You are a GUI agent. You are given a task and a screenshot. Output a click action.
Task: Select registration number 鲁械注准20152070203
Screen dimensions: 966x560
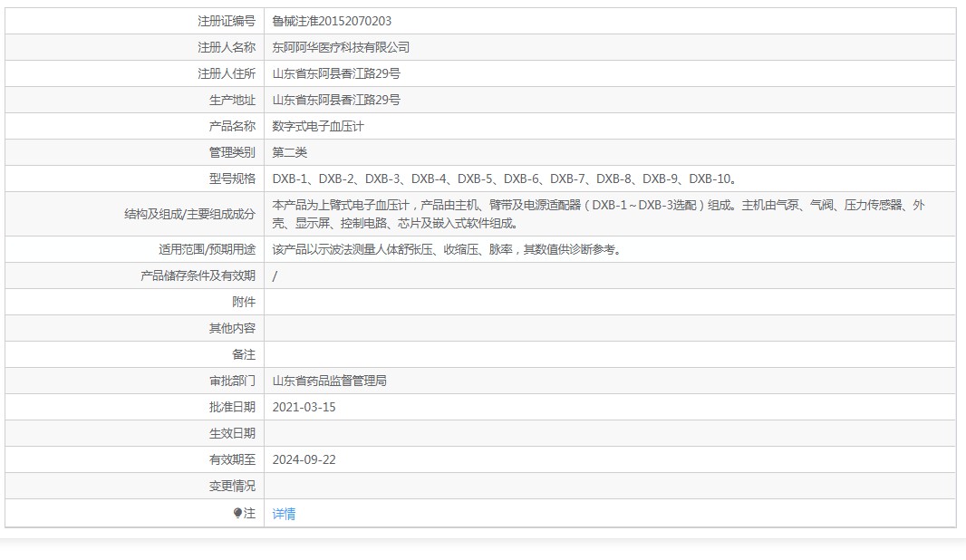click(332, 21)
